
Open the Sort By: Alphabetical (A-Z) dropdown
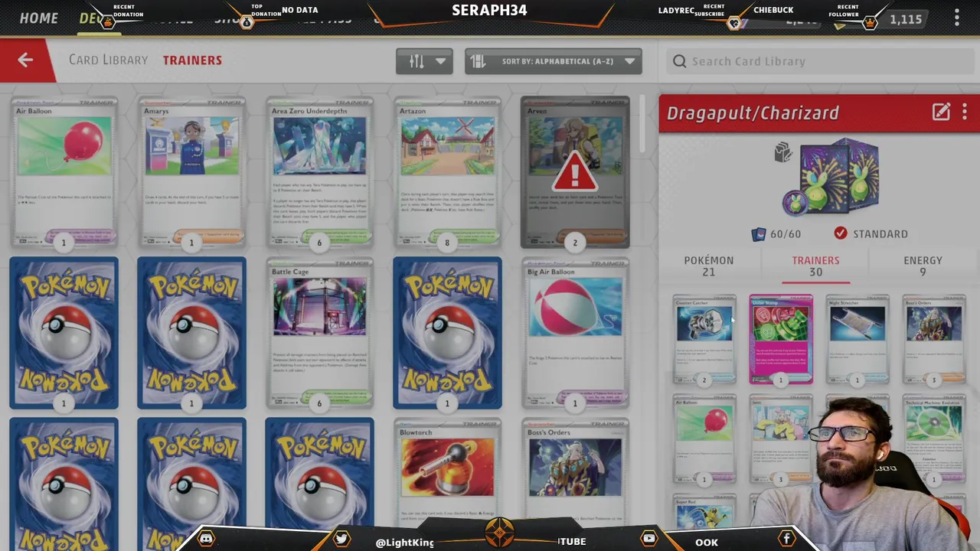coord(553,61)
